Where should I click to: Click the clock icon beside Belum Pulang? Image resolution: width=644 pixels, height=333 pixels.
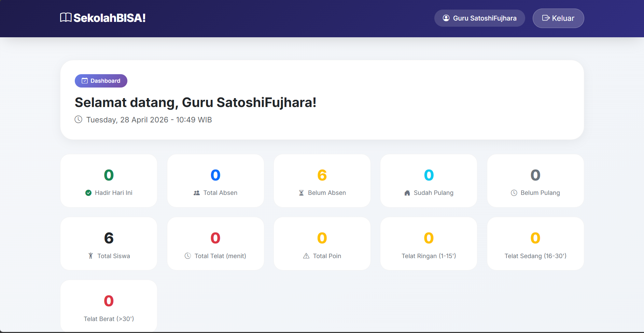click(x=514, y=193)
